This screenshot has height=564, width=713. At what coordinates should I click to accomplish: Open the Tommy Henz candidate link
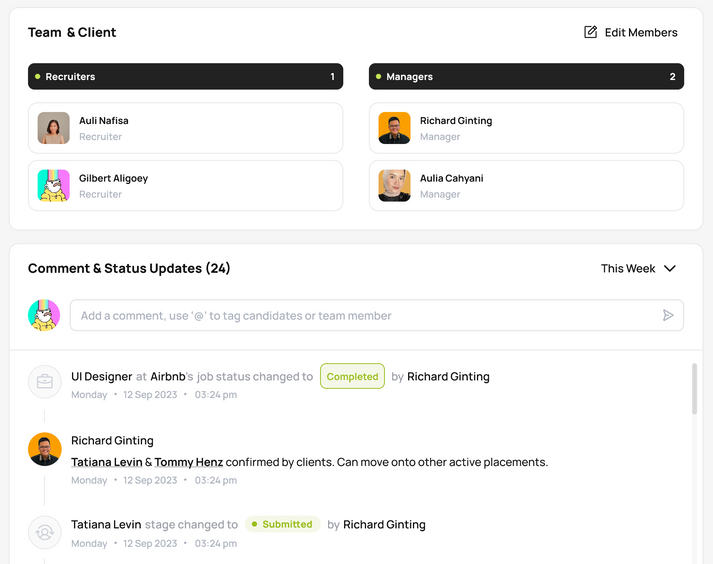pos(188,462)
